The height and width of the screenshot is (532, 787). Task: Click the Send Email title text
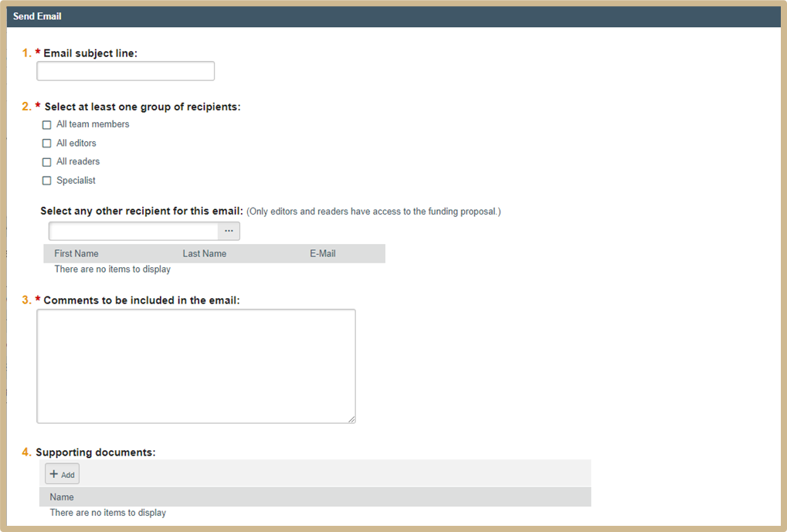click(37, 16)
